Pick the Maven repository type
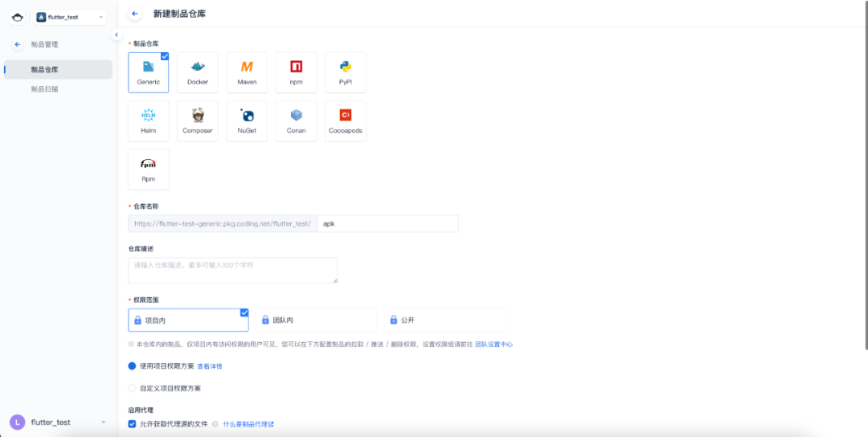The height and width of the screenshot is (437, 868). [x=247, y=72]
